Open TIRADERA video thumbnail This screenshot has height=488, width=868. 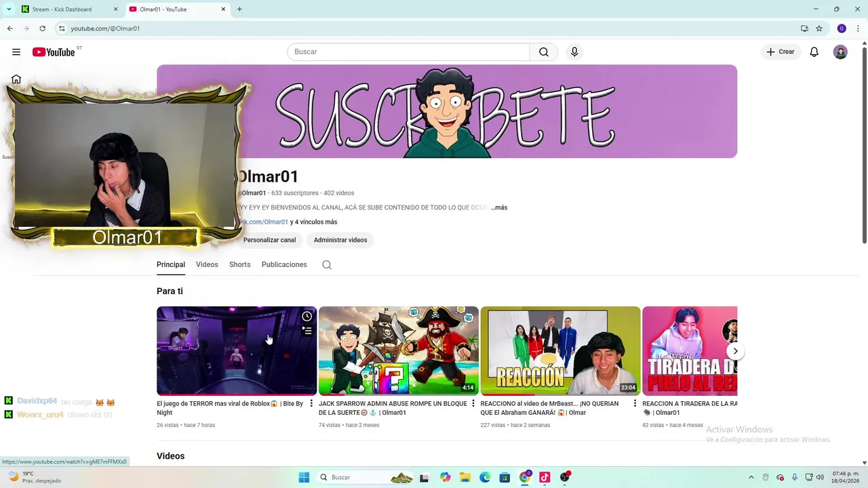pyautogui.click(x=690, y=351)
